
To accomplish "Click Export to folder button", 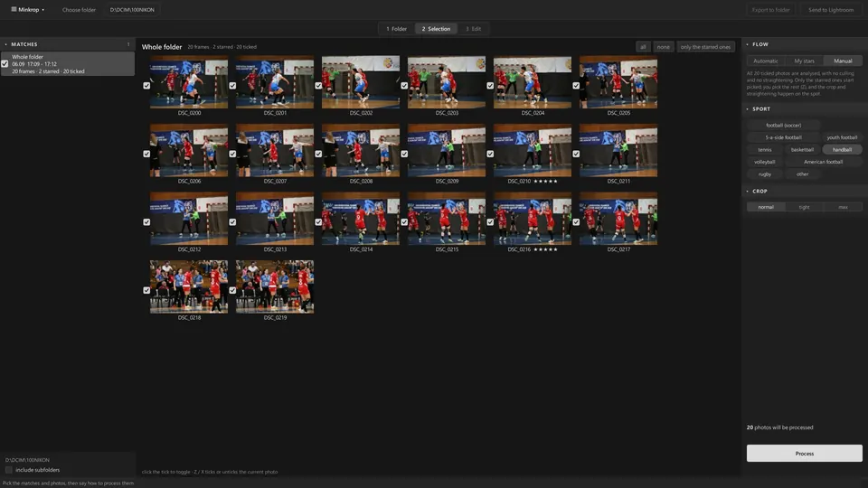I will pos(770,9).
